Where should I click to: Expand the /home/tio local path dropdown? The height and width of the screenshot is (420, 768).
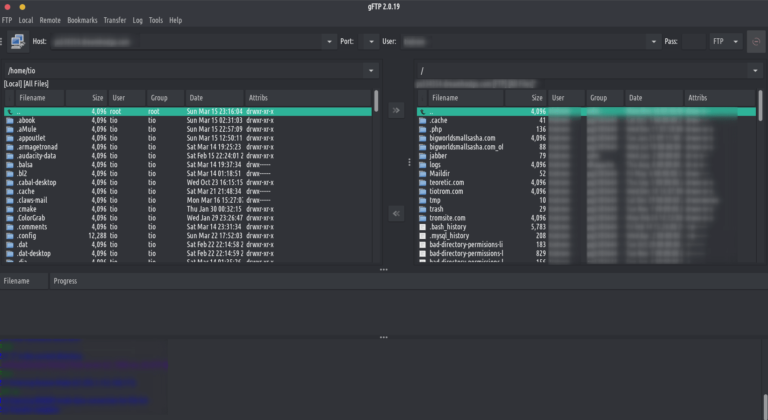[371, 71]
